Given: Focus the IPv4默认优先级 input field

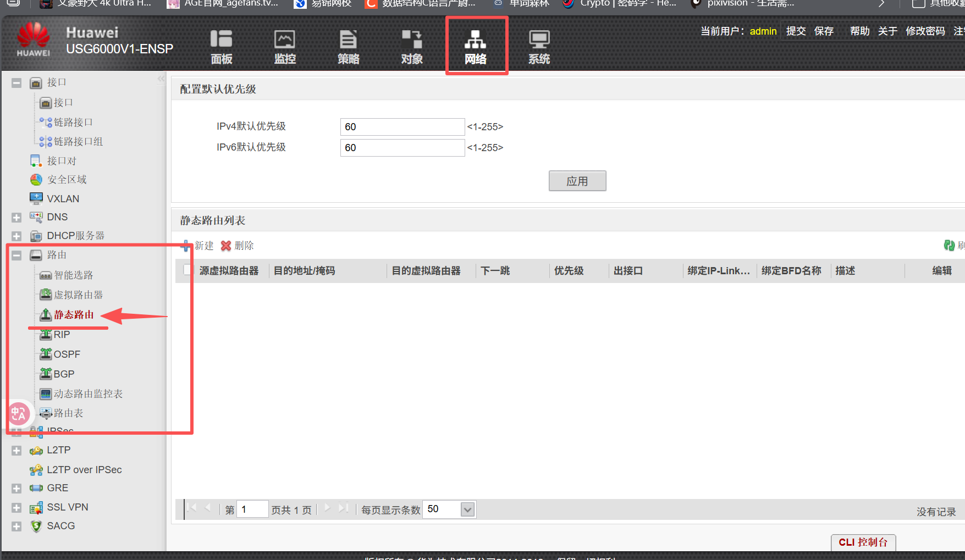Looking at the screenshot, I should pyautogui.click(x=402, y=127).
